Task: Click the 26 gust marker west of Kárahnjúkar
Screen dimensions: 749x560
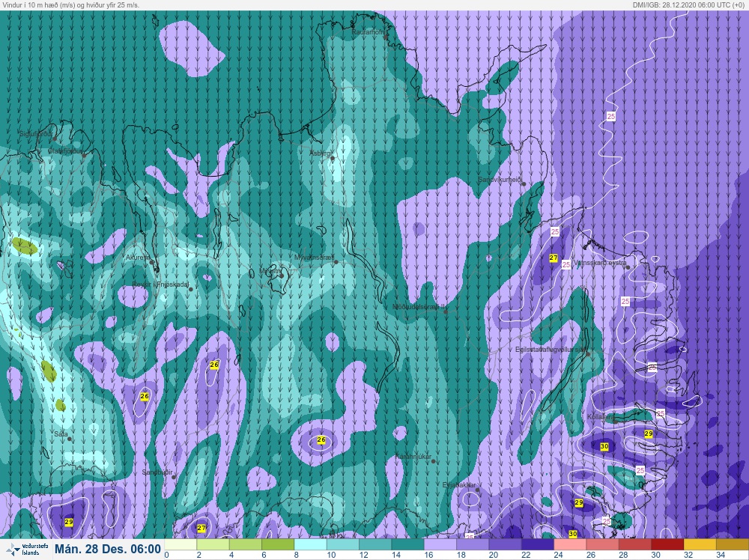Action: pyautogui.click(x=321, y=439)
